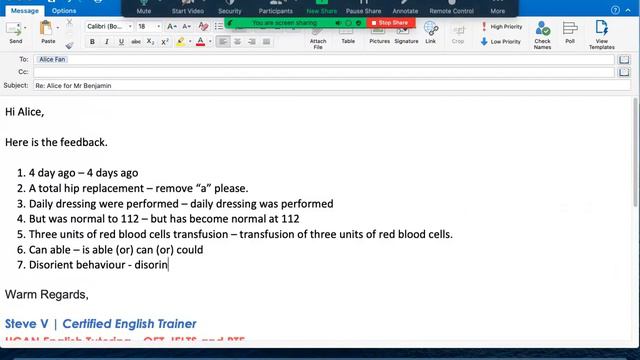The height and width of the screenshot is (360, 640).
Task: Center align the text
Action: [237, 42]
